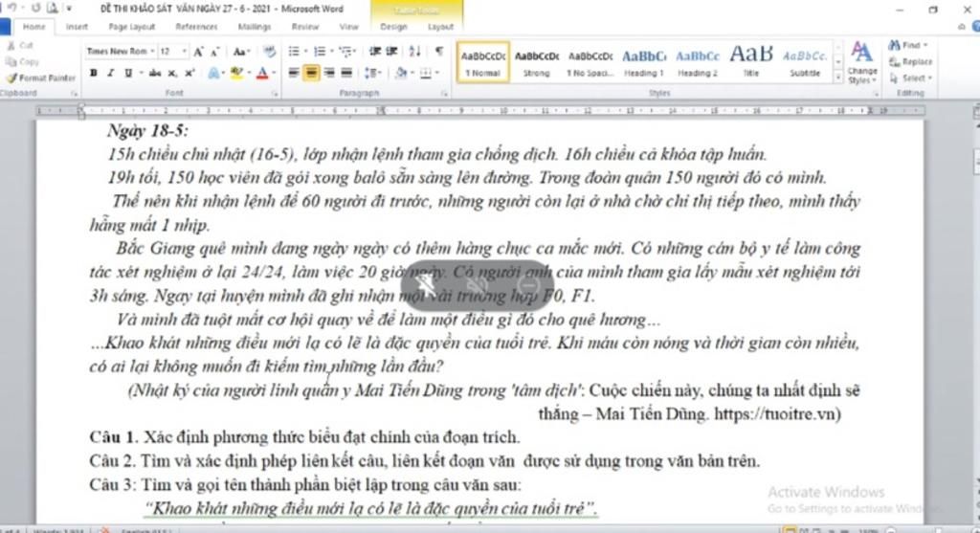This screenshot has width=980, height=533.
Task: Click Find in Editing group
Action: [x=909, y=46]
